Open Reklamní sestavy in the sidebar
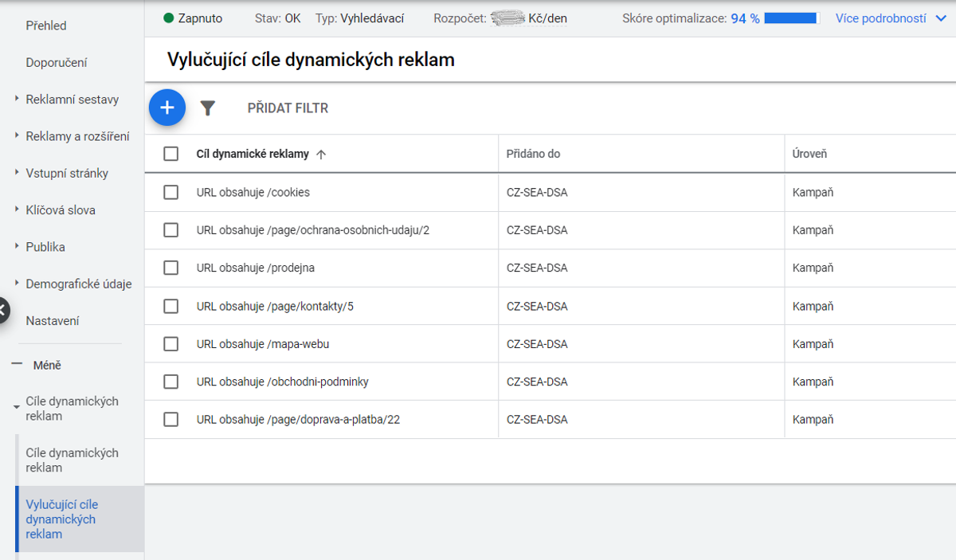The image size is (956, 560). click(x=72, y=100)
